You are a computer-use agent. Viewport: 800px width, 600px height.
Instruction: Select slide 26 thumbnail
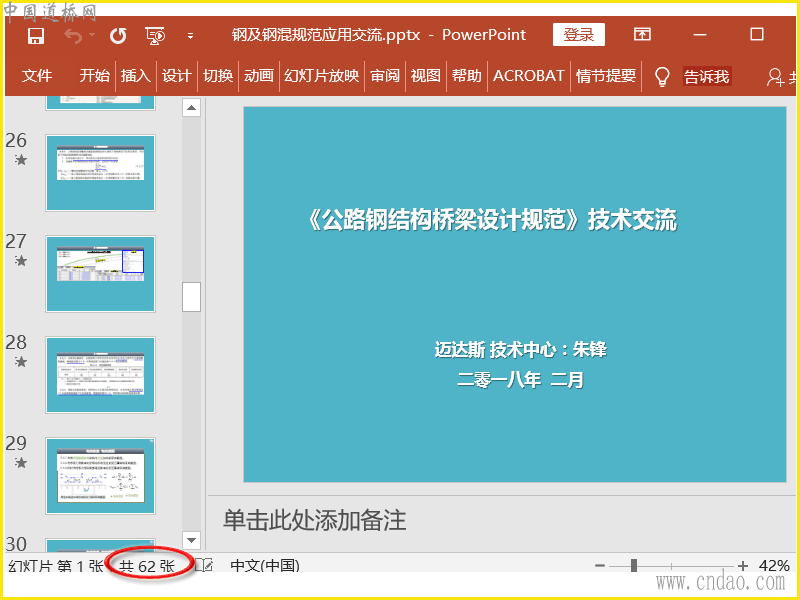point(101,173)
